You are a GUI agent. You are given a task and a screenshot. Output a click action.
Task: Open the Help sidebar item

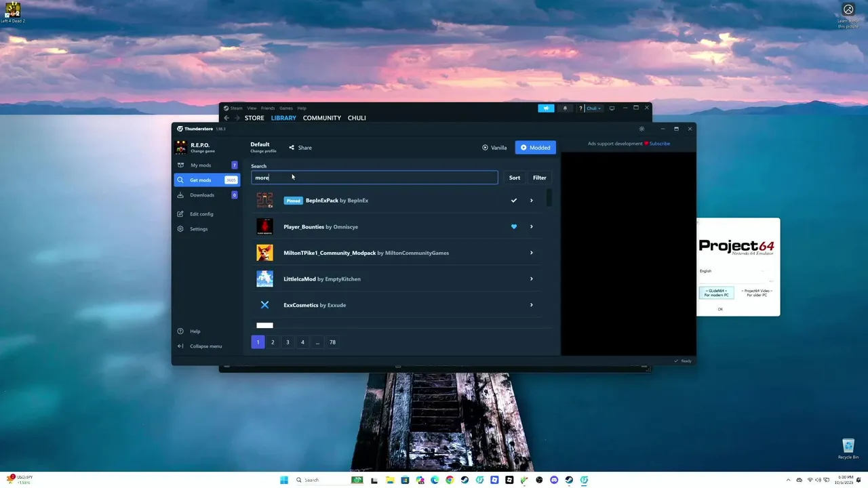195,331
